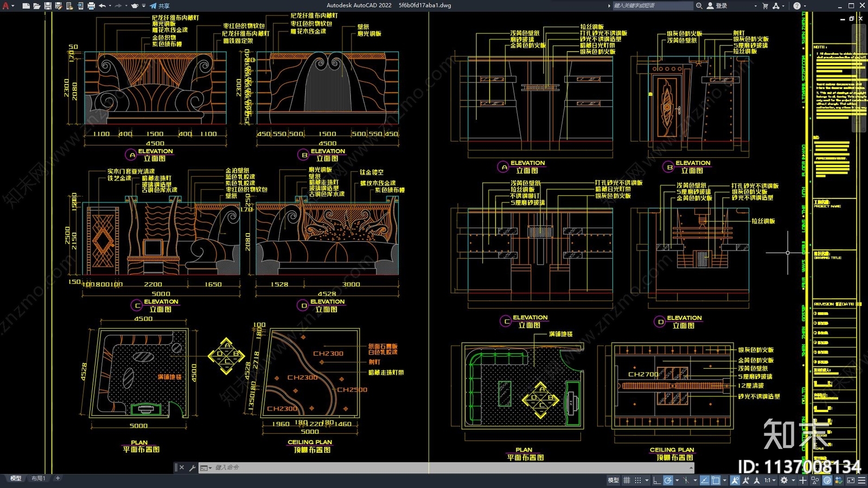868x488 pixels.
Task: Toggle snap mode dots in status bar
Action: (x=638, y=480)
